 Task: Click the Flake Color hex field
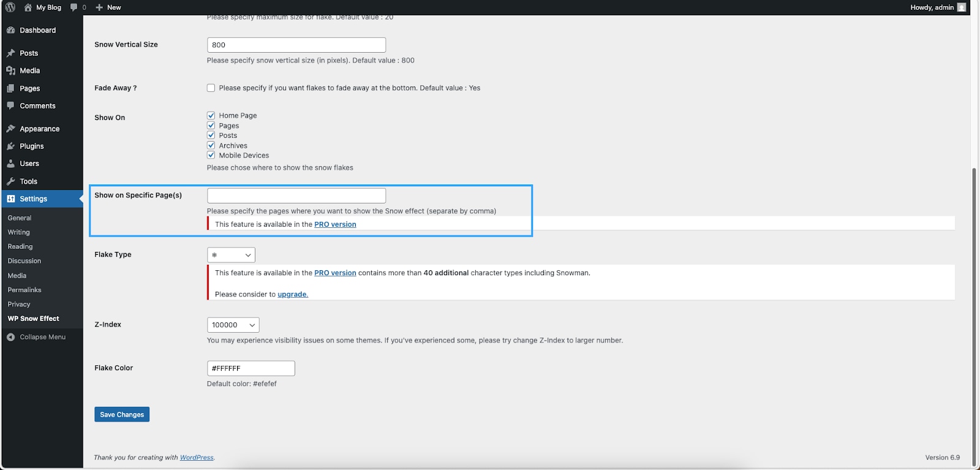tap(251, 368)
